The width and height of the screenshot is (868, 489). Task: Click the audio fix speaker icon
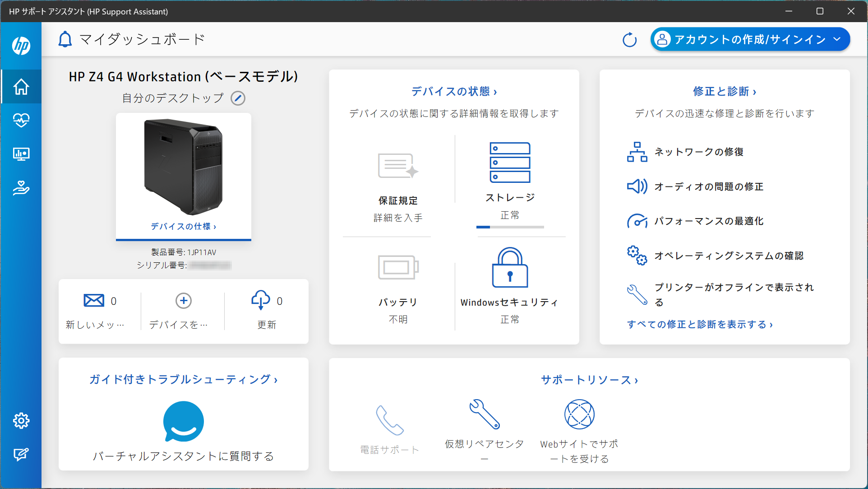637,186
